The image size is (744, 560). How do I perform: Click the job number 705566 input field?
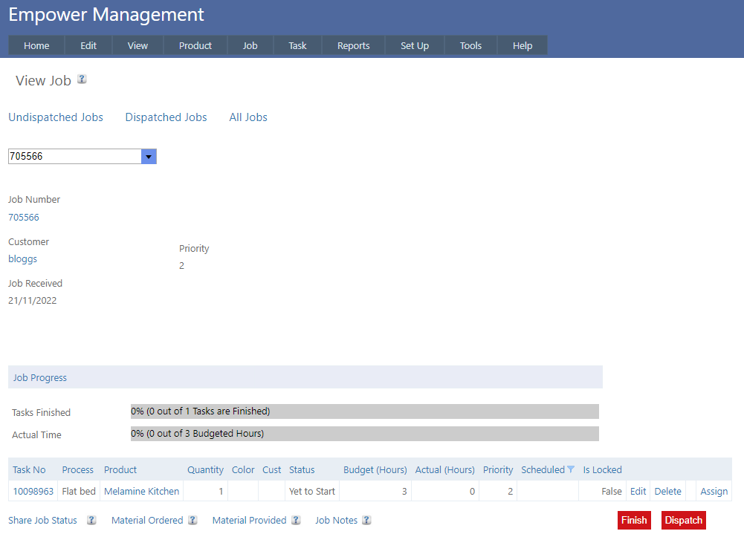(74, 157)
